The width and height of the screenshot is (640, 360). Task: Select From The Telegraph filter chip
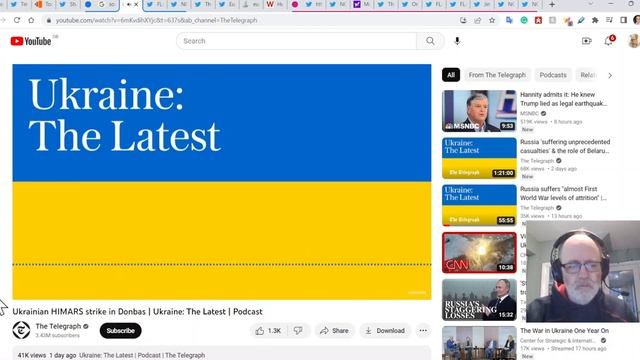point(497,75)
